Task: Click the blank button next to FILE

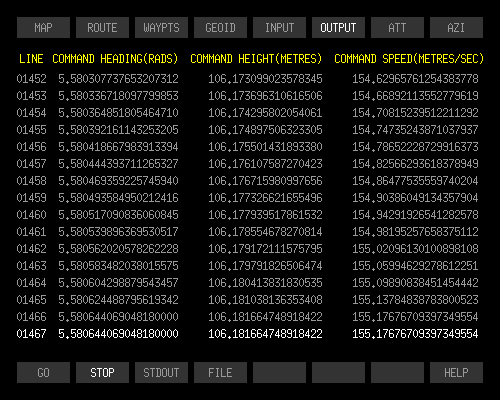Action: (279, 372)
